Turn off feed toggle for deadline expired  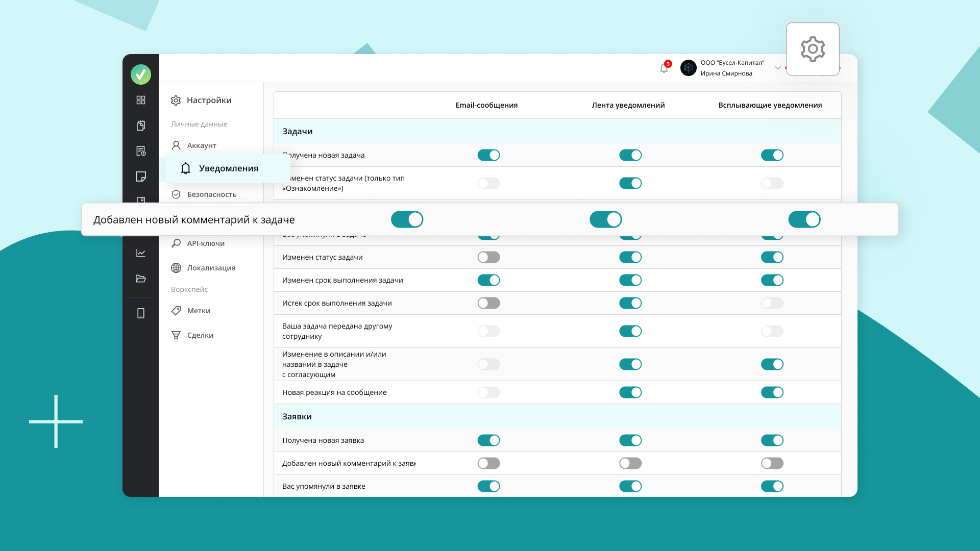click(630, 303)
